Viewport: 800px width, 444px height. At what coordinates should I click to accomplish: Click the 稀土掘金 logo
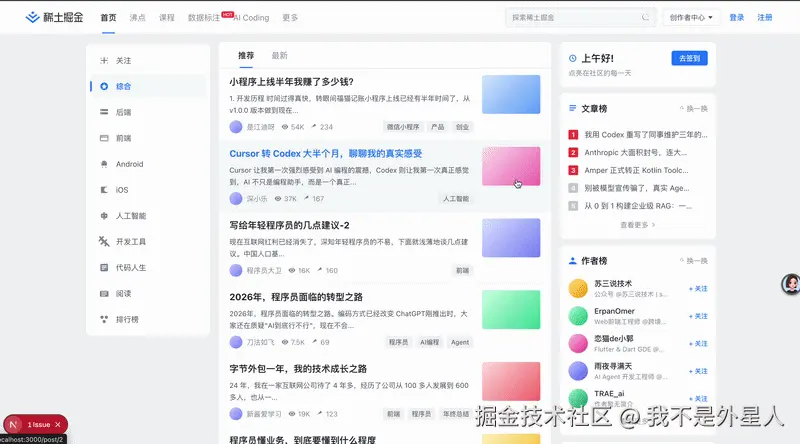tap(54, 17)
